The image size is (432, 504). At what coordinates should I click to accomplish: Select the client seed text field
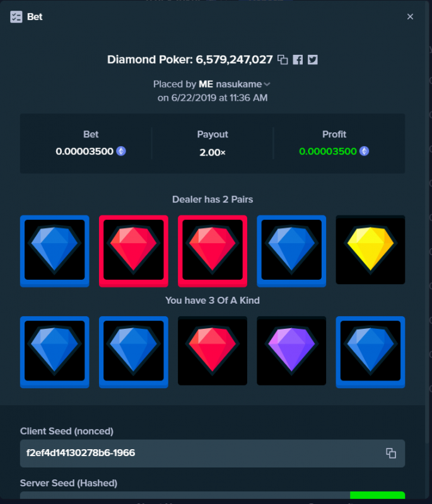tap(213, 453)
